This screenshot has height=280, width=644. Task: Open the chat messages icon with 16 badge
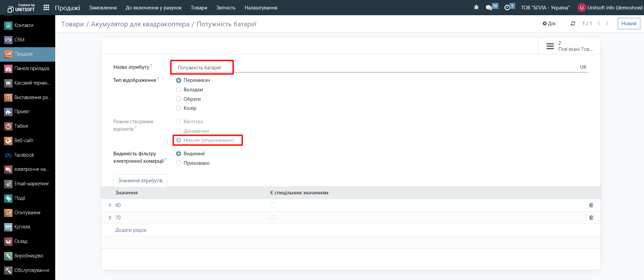click(489, 7)
